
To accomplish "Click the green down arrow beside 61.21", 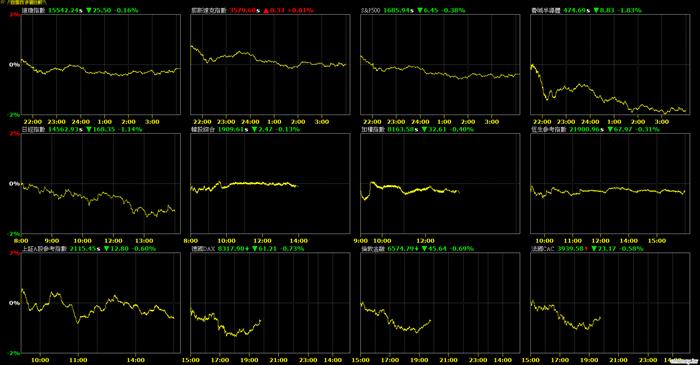I will click(255, 249).
